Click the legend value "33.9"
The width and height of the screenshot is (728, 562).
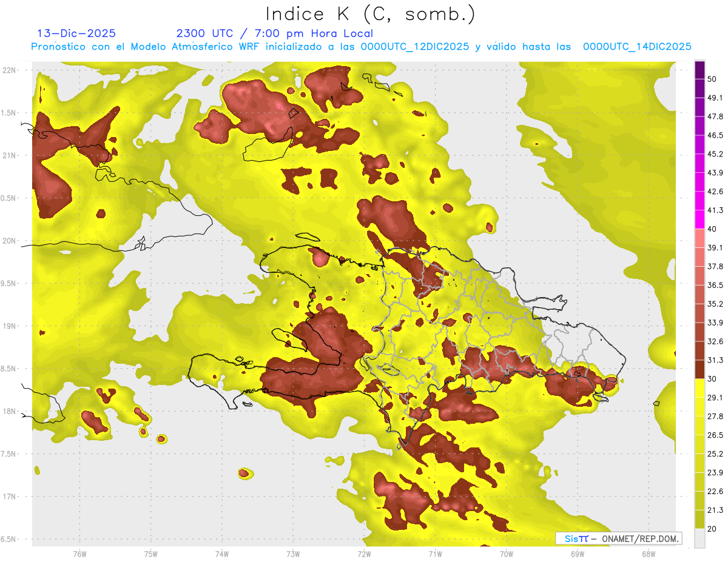coord(715,323)
